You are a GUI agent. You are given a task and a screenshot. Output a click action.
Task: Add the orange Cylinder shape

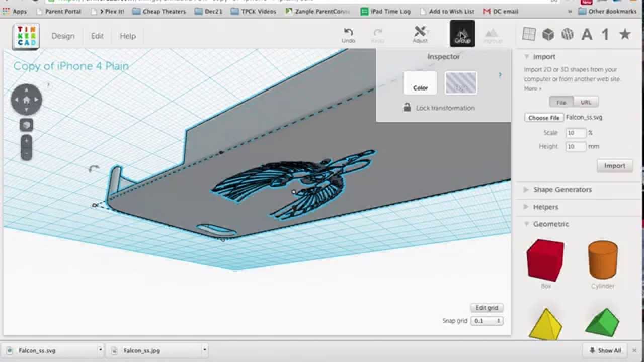[x=602, y=260]
